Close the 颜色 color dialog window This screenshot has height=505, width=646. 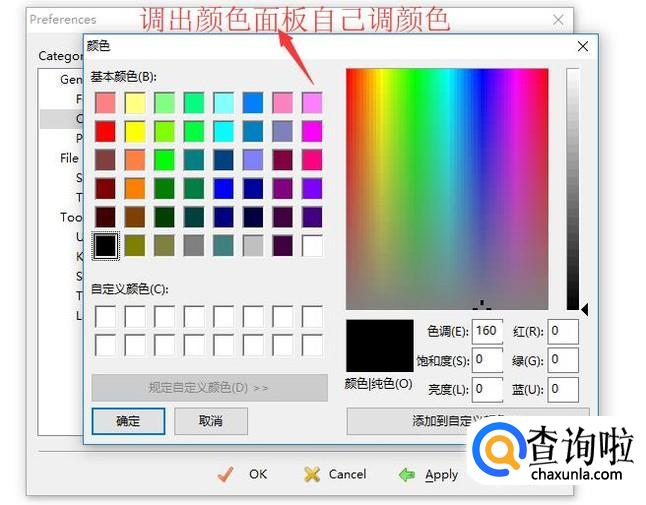(x=583, y=46)
